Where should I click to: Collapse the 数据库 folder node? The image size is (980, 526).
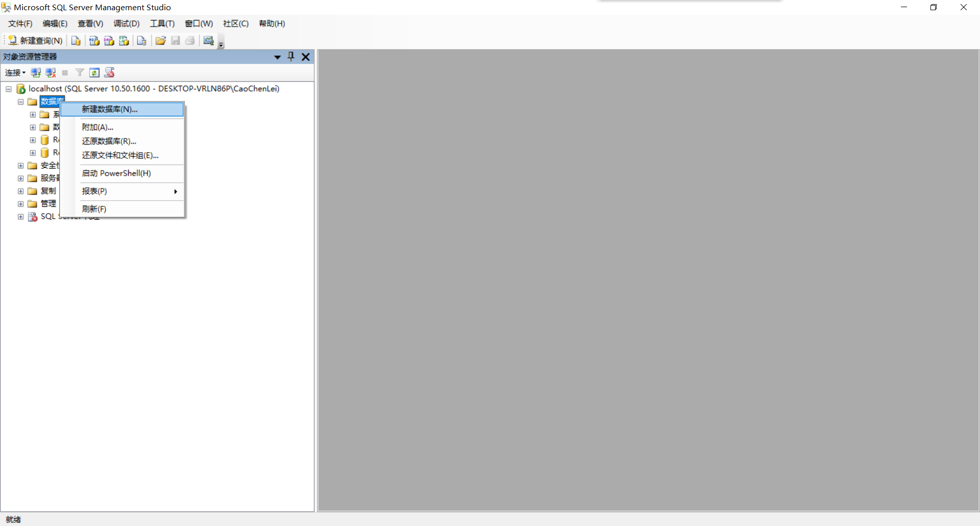pos(21,102)
